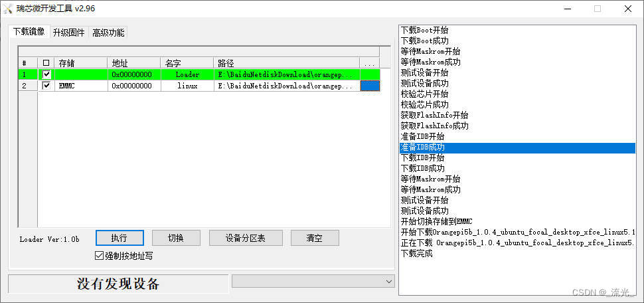
Task: Open the device selection dropdown
Action: 313,281
